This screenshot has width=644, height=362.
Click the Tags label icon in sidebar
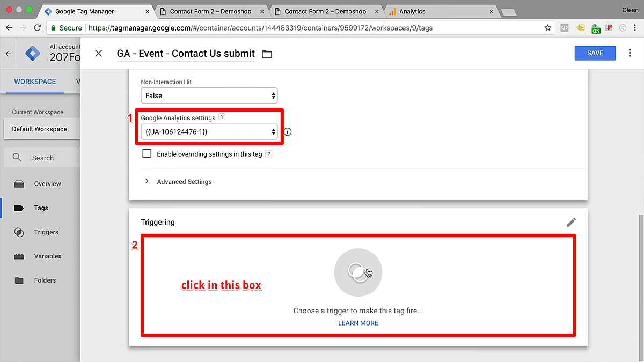coord(19,208)
